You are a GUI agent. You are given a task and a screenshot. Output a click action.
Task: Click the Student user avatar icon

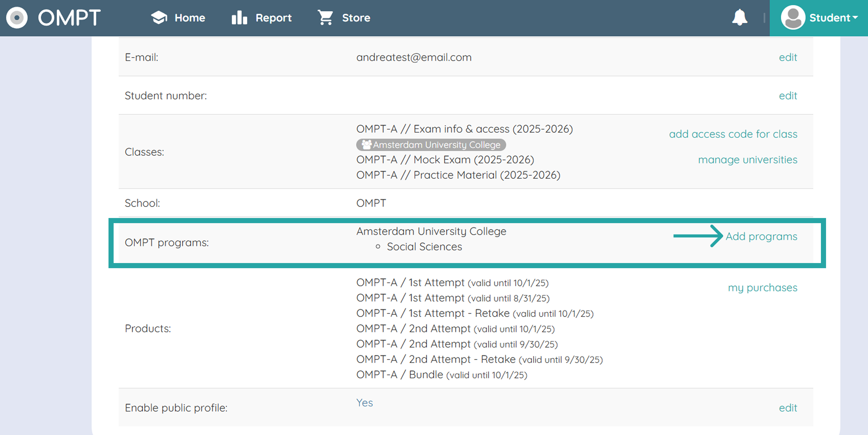pos(793,17)
